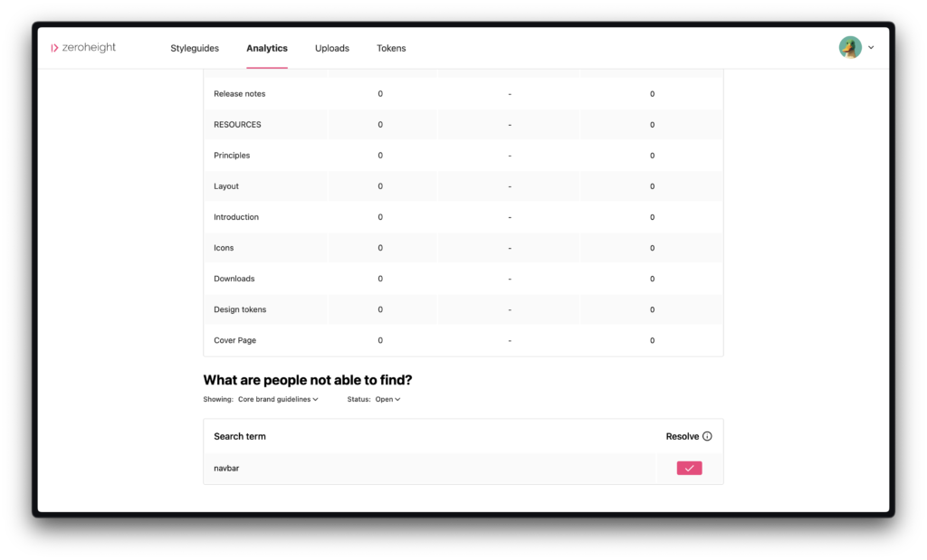
Task: Click the Icons page row
Action: (x=463, y=248)
